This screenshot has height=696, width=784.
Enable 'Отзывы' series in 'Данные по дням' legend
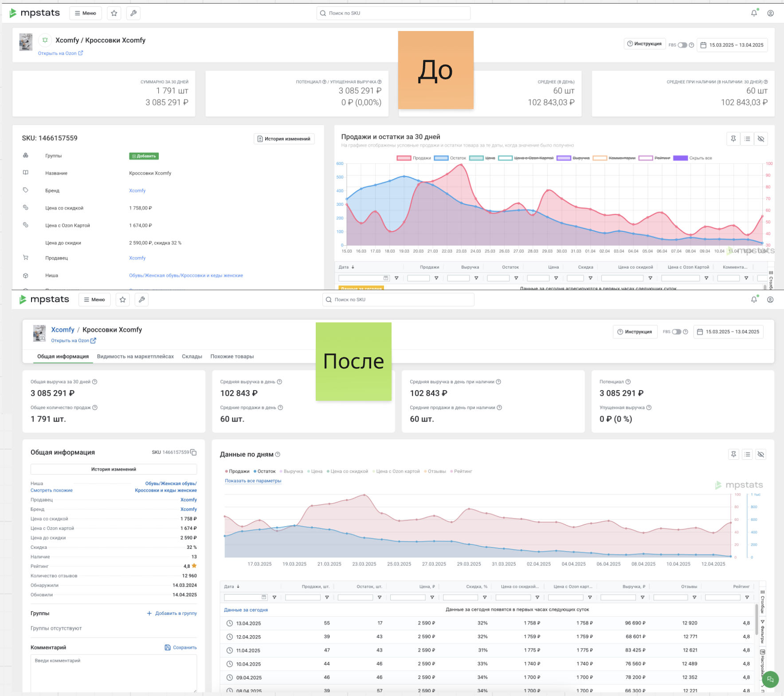point(435,471)
